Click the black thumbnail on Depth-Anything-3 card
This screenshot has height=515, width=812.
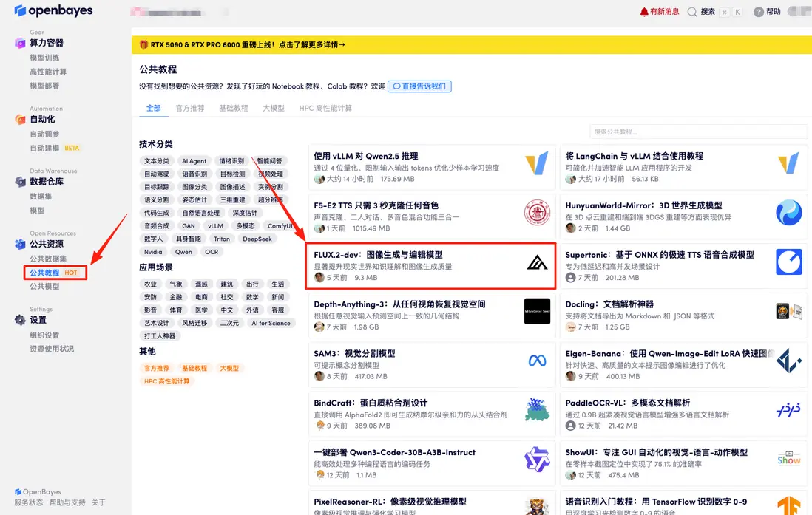coord(537,312)
